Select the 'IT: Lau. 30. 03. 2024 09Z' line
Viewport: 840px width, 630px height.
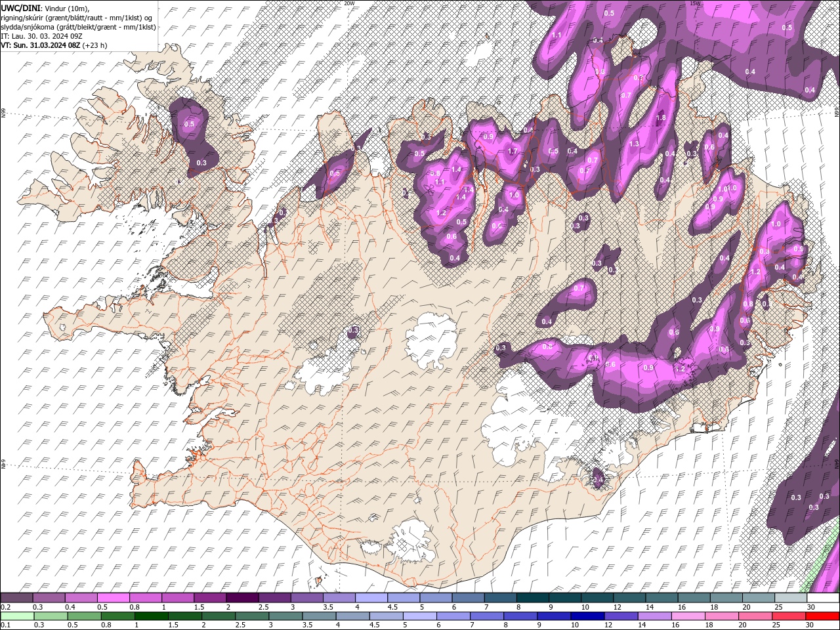tap(41, 36)
